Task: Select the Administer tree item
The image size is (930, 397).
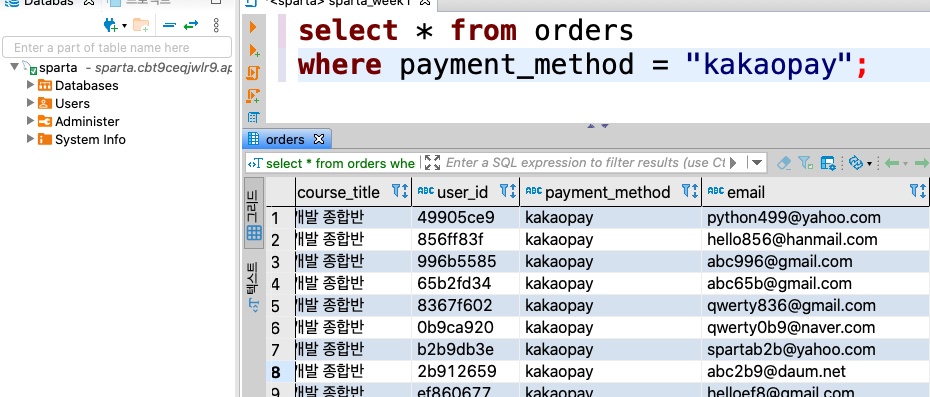Action: click(87, 122)
